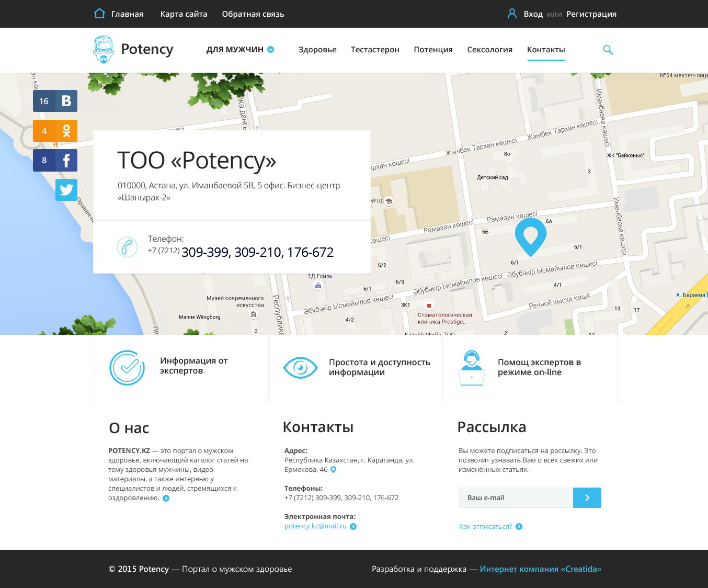Image resolution: width=708 pixels, height=588 pixels.
Task: Open the Тестастерон menu item
Action: (375, 50)
